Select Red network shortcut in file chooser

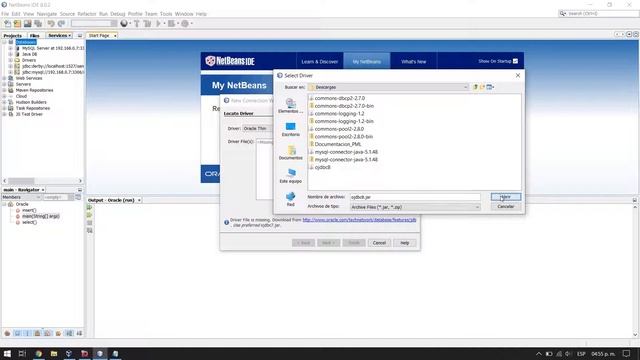pyautogui.click(x=291, y=199)
